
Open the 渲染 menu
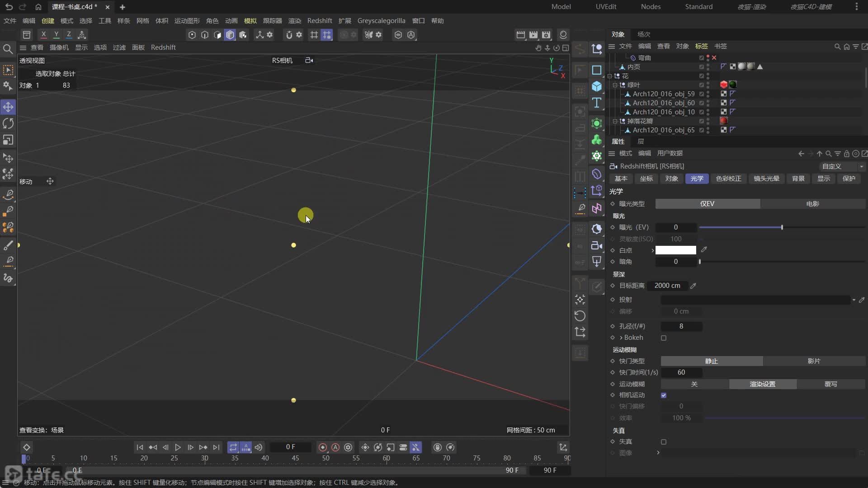point(295,21)
